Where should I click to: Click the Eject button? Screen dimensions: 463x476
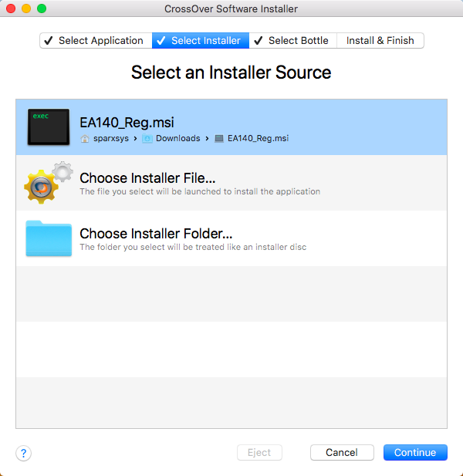(259, 453)
